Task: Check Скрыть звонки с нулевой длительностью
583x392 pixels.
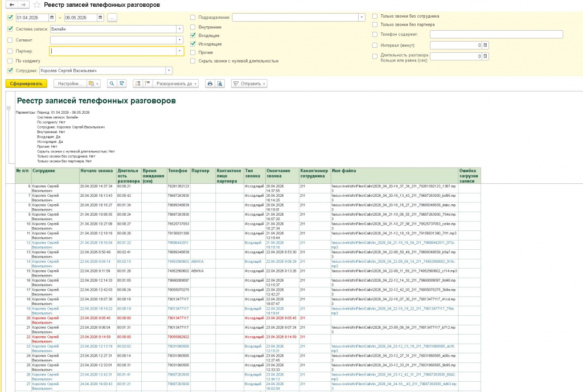Action: click(x=192, y=61)
